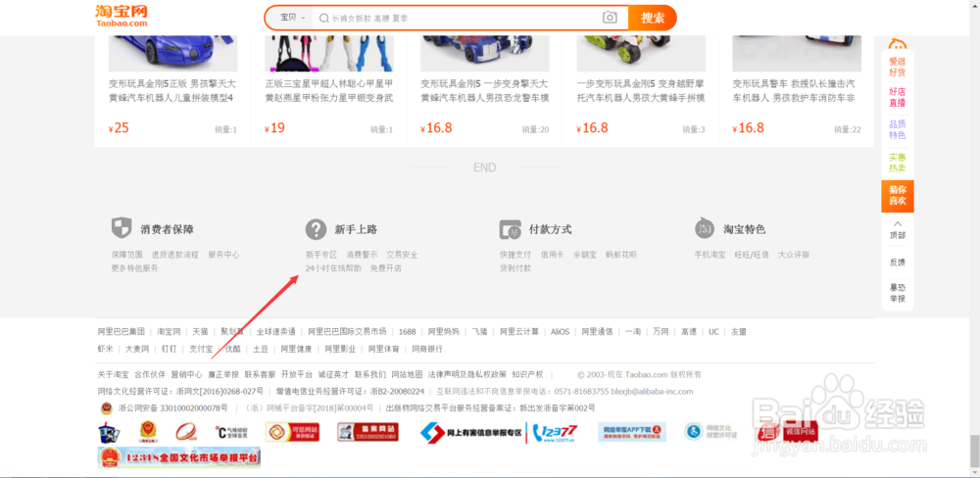Open the 联系客服 footer link
The width and height of the screenshot is (980, 478).
[x=260, y=375]
